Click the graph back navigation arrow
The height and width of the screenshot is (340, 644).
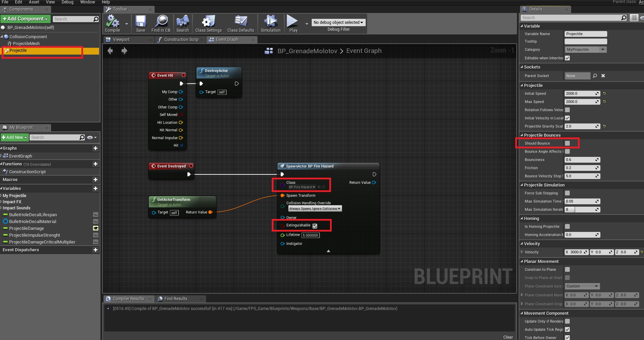(x=110, y=51)
